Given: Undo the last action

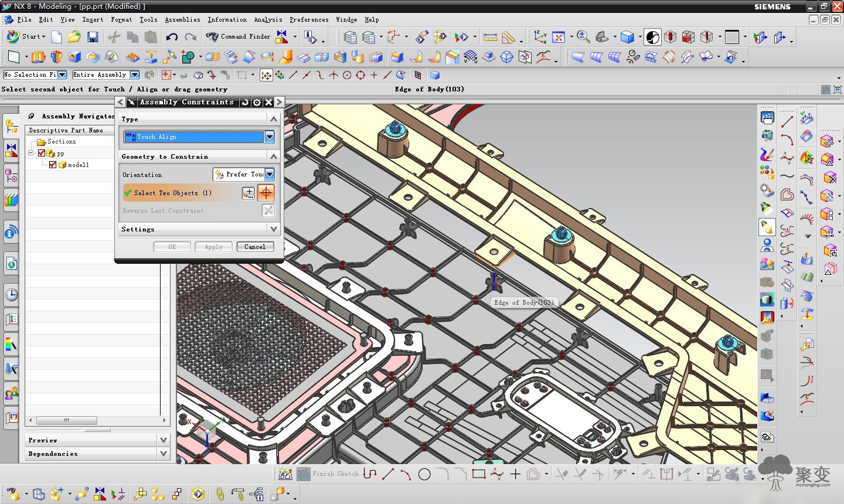Looking at the screenshot, I should point(172,37).
